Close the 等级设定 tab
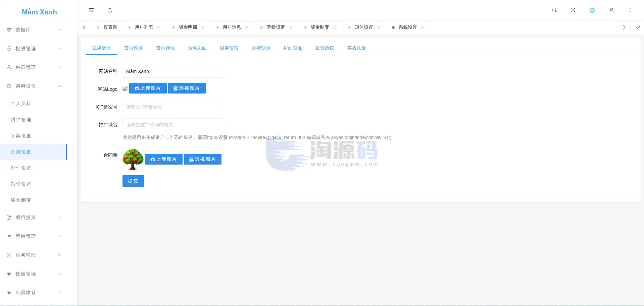Screen dimensions: 644x306 pos(291,27)
